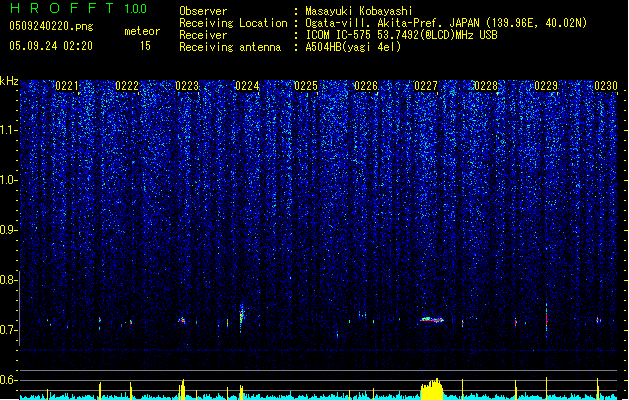Click the 0225 time marker

[306, 86]
